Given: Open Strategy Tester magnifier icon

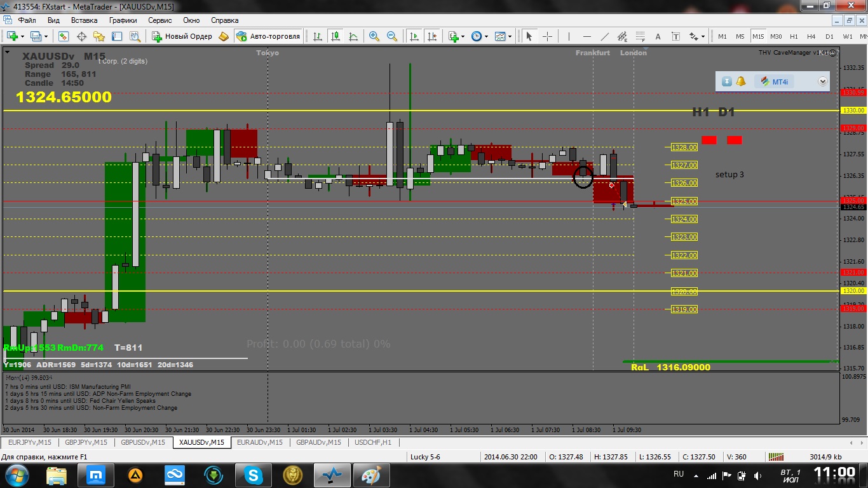Looking at the screenshot, I should coord(134,36).
